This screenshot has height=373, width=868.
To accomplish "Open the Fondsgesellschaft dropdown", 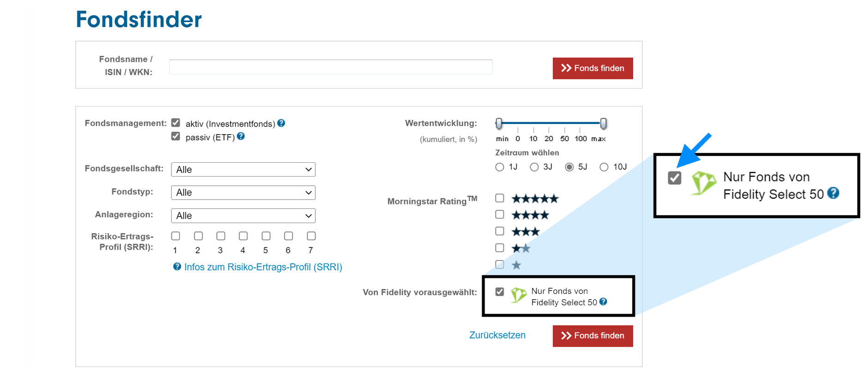I will pos(243,169).
